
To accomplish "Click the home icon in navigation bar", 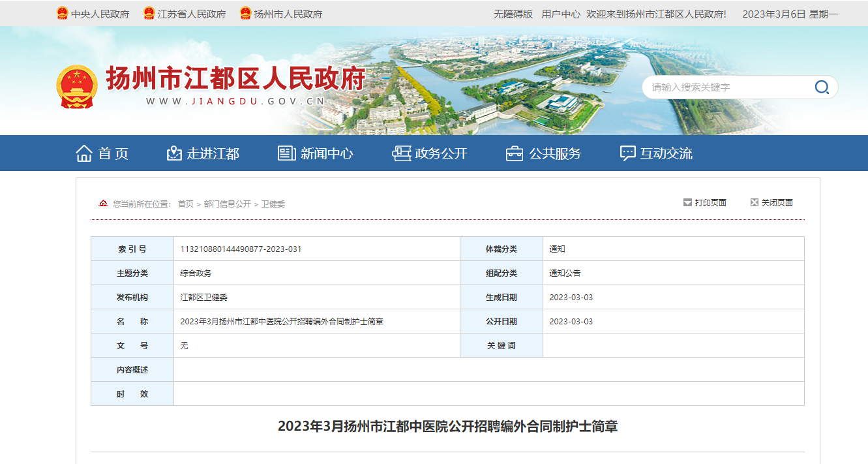I will [x=84, y=153].
